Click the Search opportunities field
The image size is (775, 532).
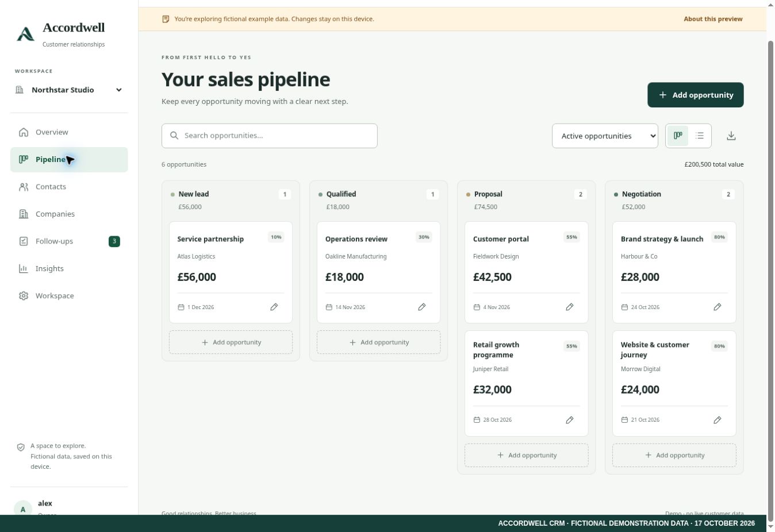pyautogui.click(x=269, y=136)
